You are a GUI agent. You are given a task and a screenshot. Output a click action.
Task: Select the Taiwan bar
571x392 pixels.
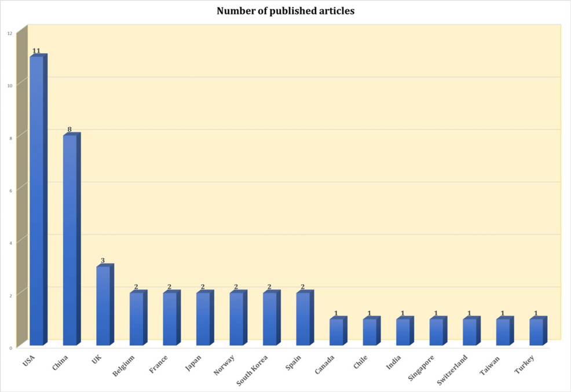(x=503, y=332)
